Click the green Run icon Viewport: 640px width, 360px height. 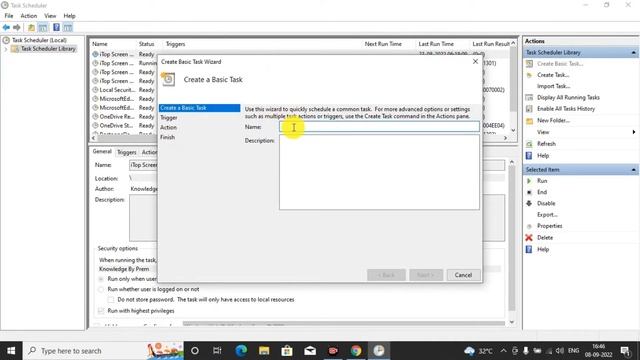coord(529,181)
